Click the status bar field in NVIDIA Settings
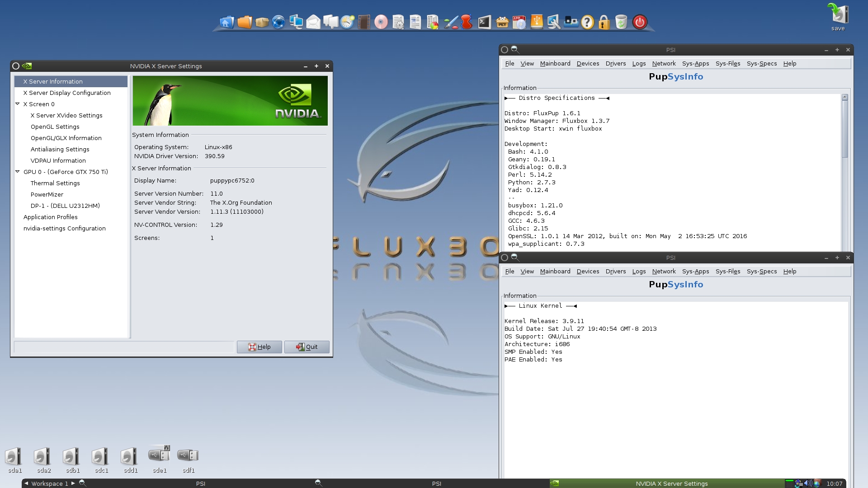This screenshot has width=868, height=488. [124, 347]
